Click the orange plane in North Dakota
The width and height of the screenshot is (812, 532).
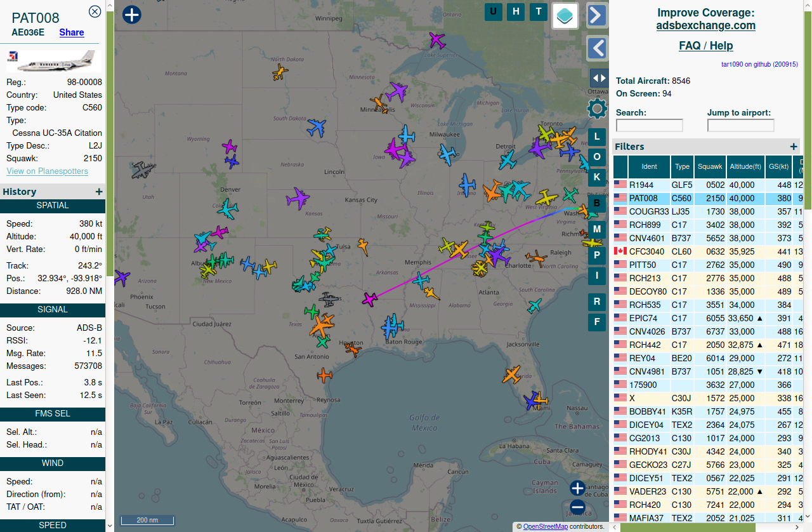(280, 72)
